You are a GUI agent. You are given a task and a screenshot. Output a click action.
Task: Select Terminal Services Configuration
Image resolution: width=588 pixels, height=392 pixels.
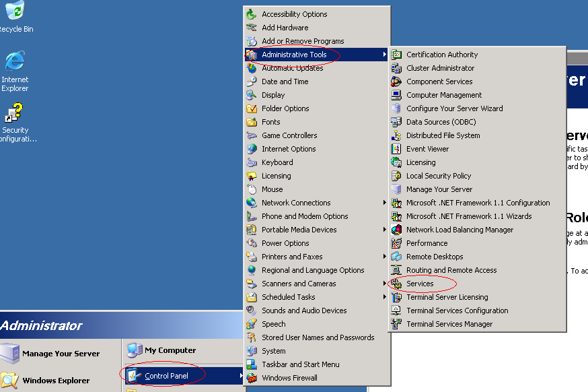pos(478,311)
